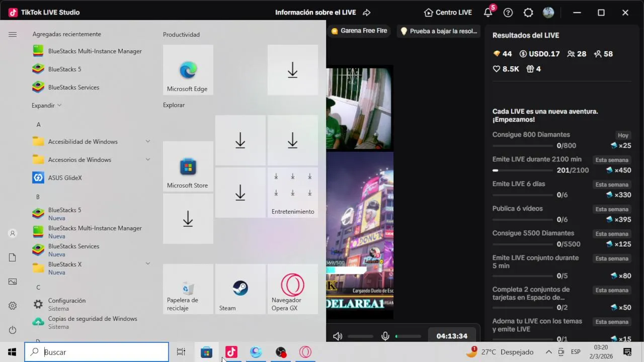Click the diamonds count 44
Viewport: 644px width, 362px height.
click(502, 54)
